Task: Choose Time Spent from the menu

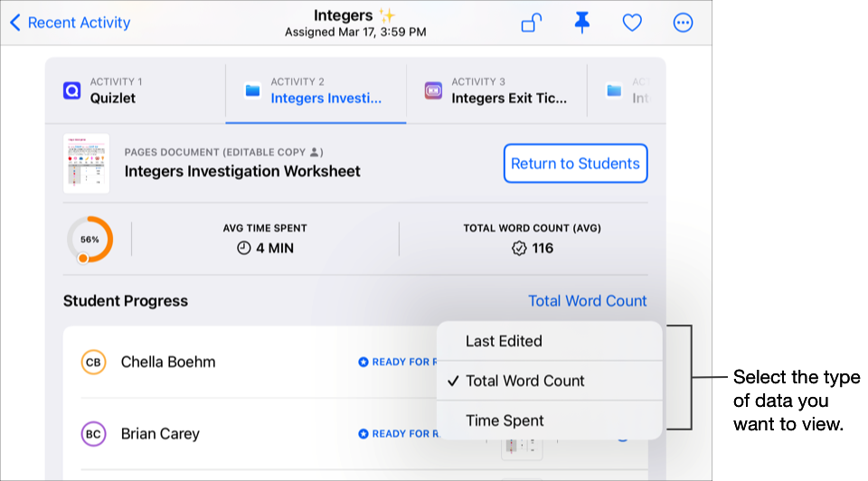Action: (550, 420)
